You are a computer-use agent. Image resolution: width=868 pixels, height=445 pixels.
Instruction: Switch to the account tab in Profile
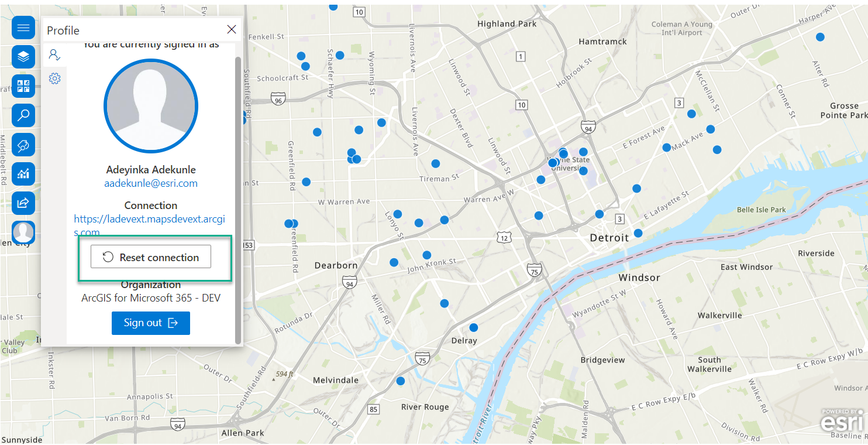(54, 54)
